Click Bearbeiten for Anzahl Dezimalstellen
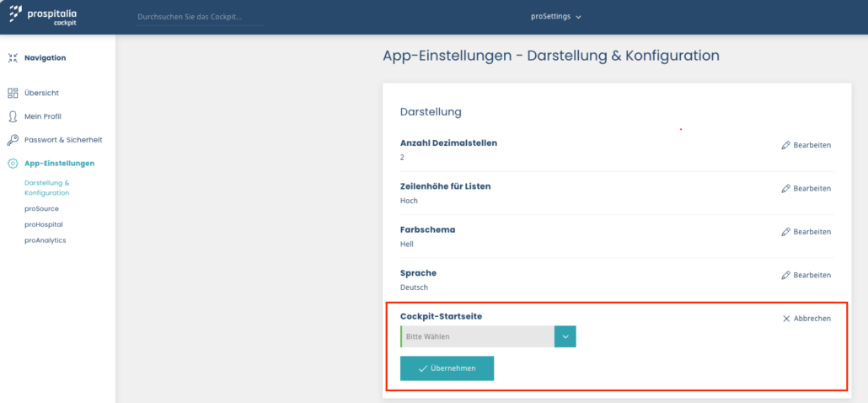Image resolution: width=868 pixels, height=403 pixels. [806, 146]
